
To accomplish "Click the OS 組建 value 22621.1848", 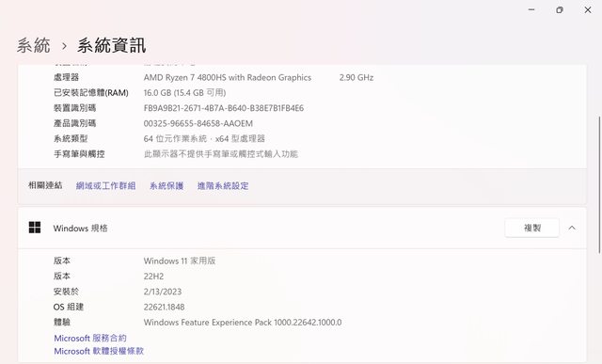I will coord(164,307).
